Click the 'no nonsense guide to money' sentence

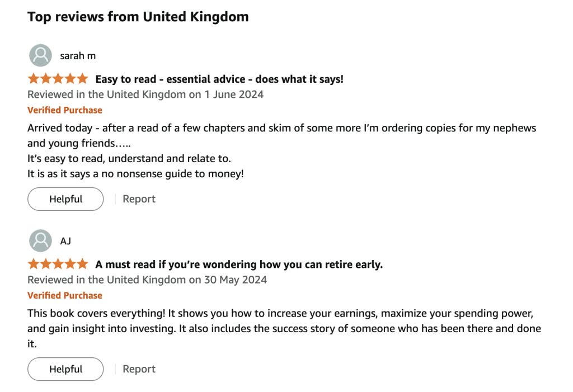tap(135, 174)
